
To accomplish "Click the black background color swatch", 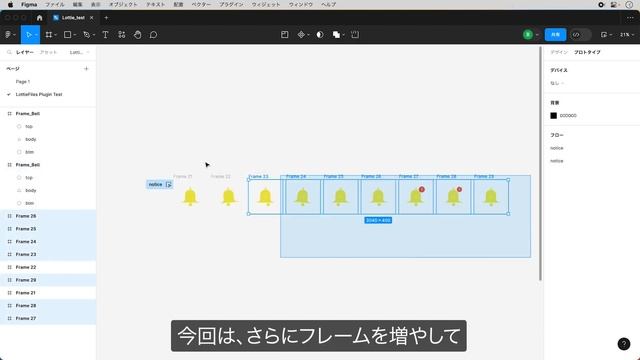I will click(553, 116).
